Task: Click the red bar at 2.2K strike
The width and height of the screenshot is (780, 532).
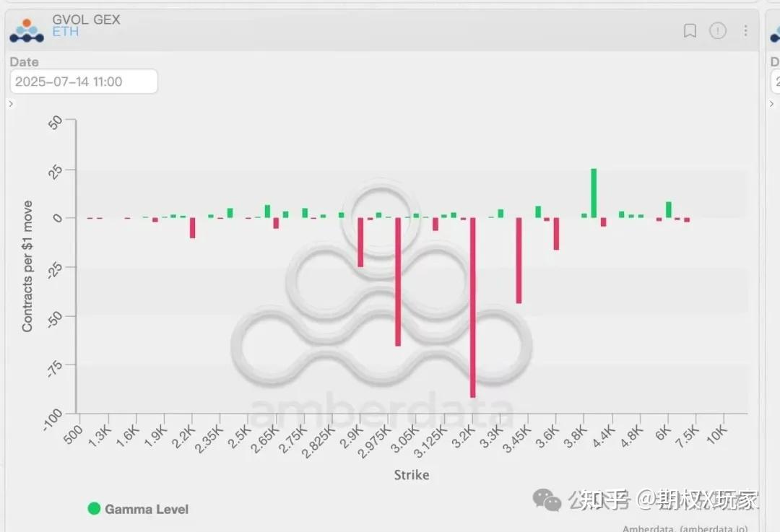Action: [193, 227]
